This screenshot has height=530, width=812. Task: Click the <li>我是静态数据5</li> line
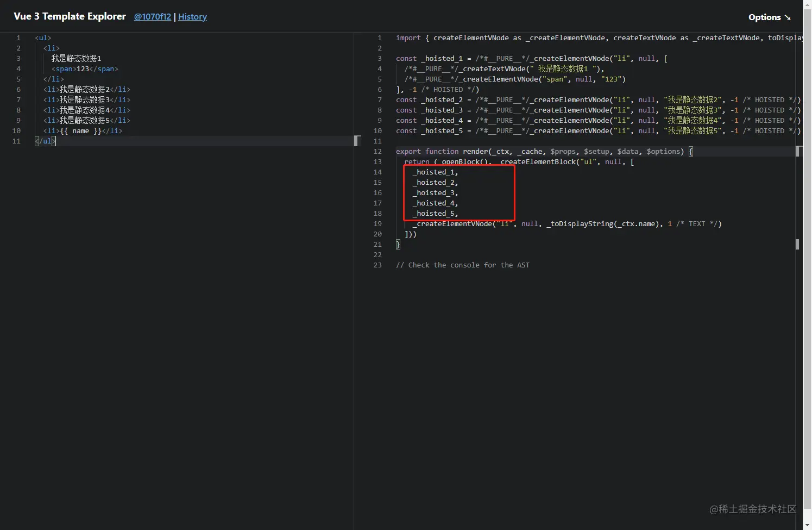(87, 121)
